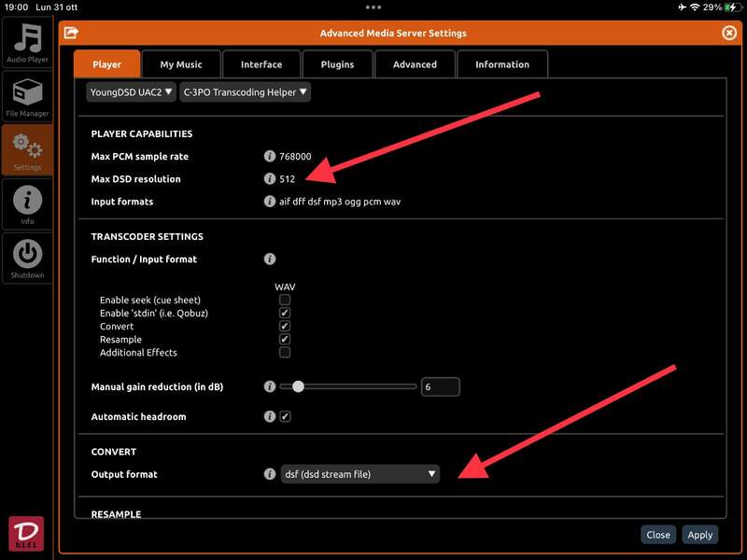Open the Audio Player sidebar icon
This screenshot has height=560, width=747.
click(27, 41)
